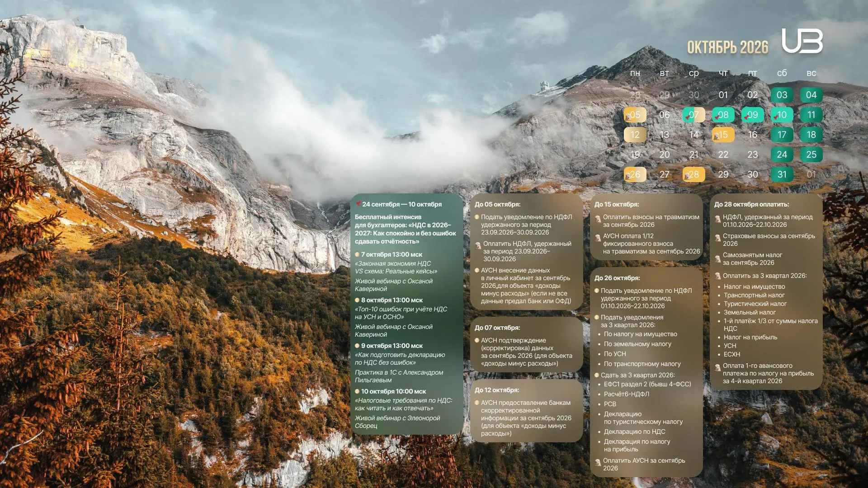This screenshot has width=868, height=488.
Task: Click 'По транспортному налогу' list item
Action: 642,364
